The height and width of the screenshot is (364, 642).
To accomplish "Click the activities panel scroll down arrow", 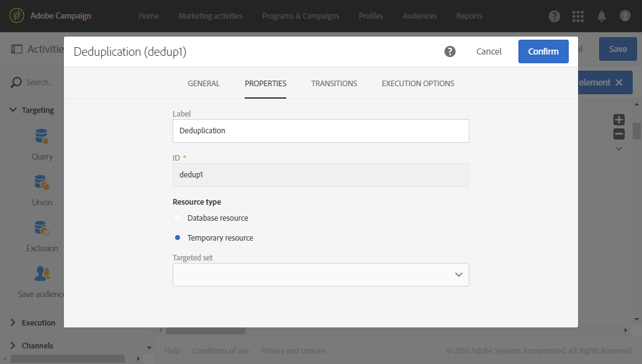I will 149,348.
